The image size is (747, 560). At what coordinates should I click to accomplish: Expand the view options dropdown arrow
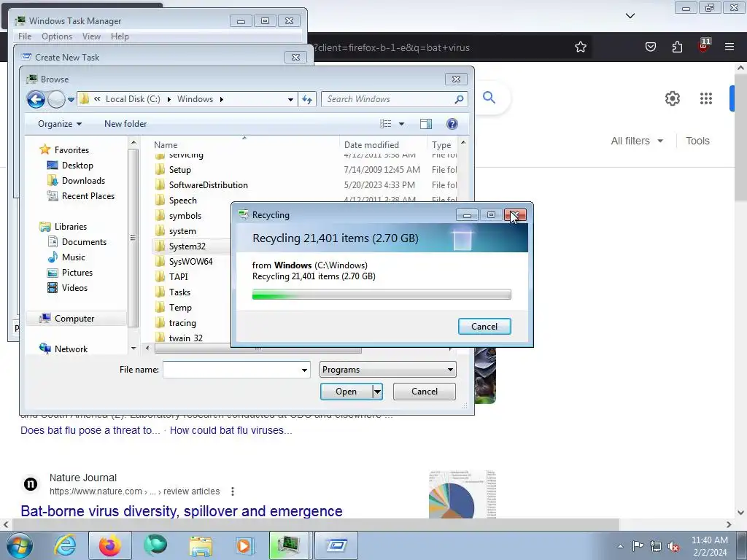coord(402,124)
